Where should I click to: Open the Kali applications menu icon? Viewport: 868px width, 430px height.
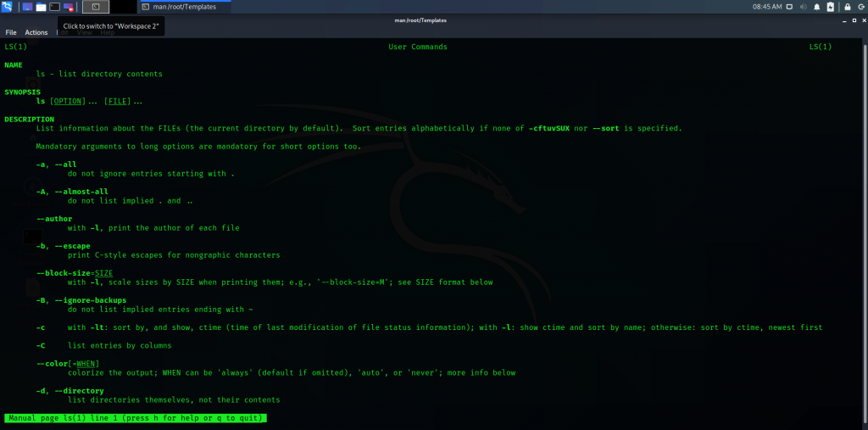8,7
